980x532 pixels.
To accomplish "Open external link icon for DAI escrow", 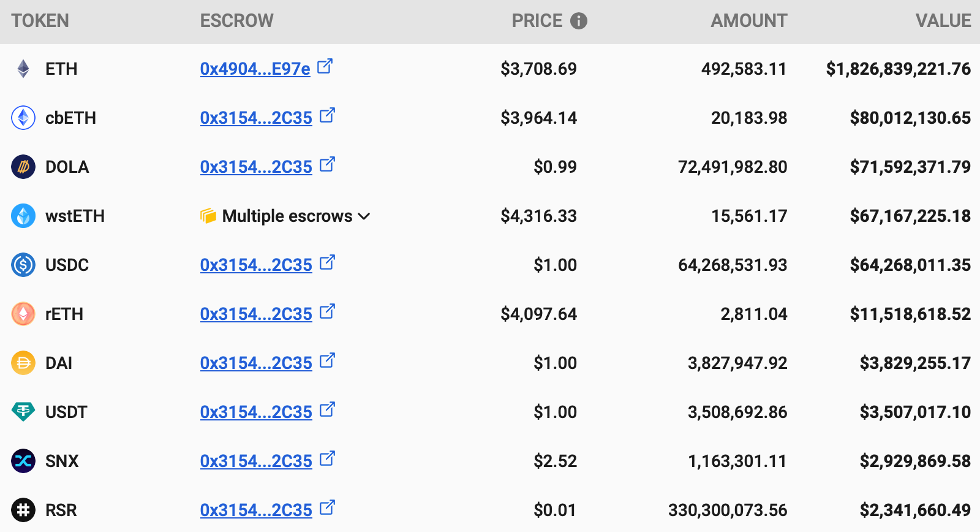I will (328, 360).
